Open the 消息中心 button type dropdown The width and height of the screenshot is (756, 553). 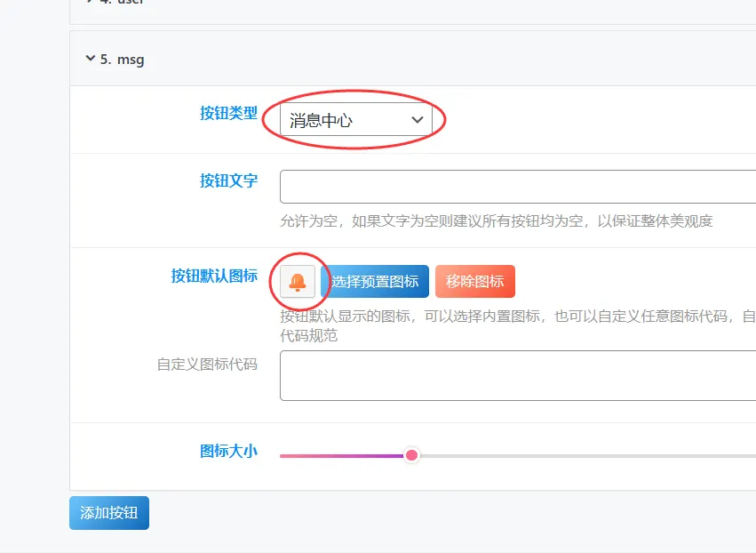356,119
